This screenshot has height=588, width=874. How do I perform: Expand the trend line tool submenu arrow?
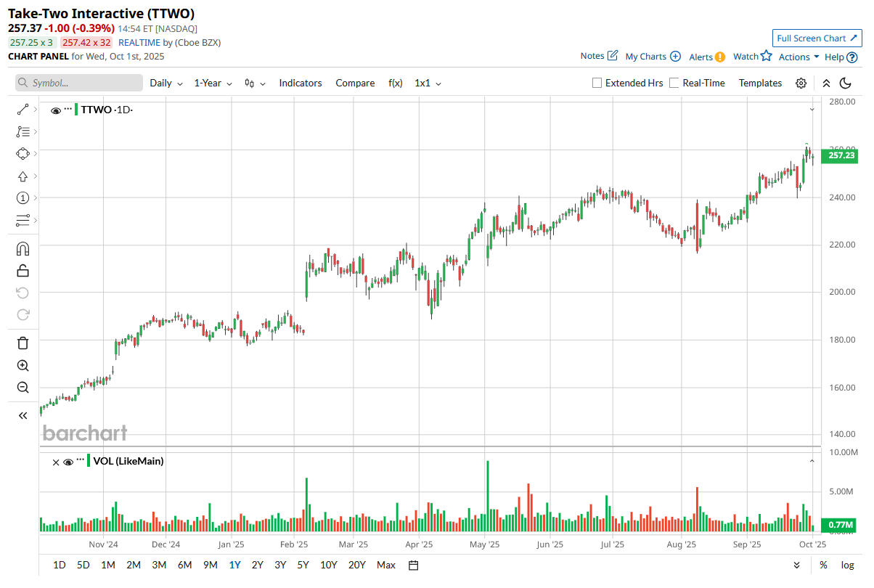[x=35, y=110]
